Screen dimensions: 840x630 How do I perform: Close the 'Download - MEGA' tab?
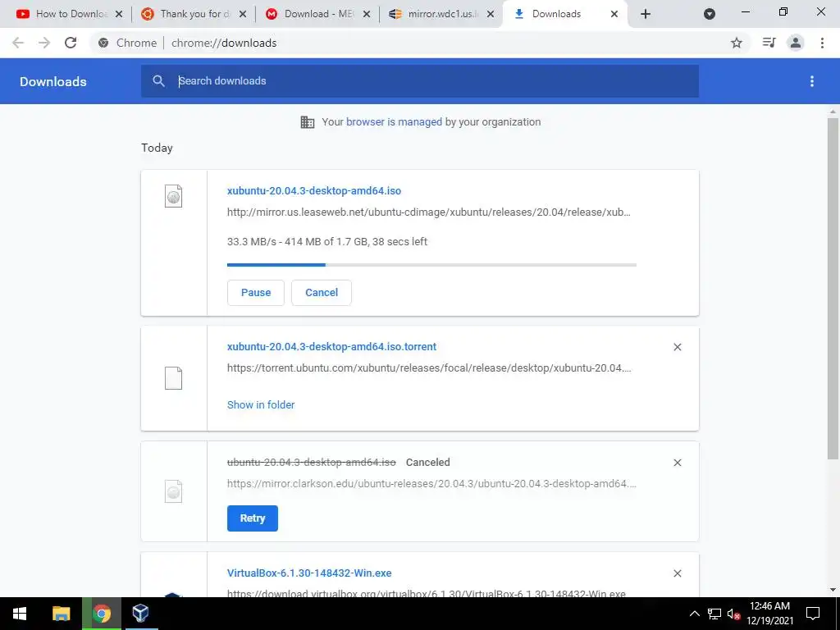[x=367, y=14]
